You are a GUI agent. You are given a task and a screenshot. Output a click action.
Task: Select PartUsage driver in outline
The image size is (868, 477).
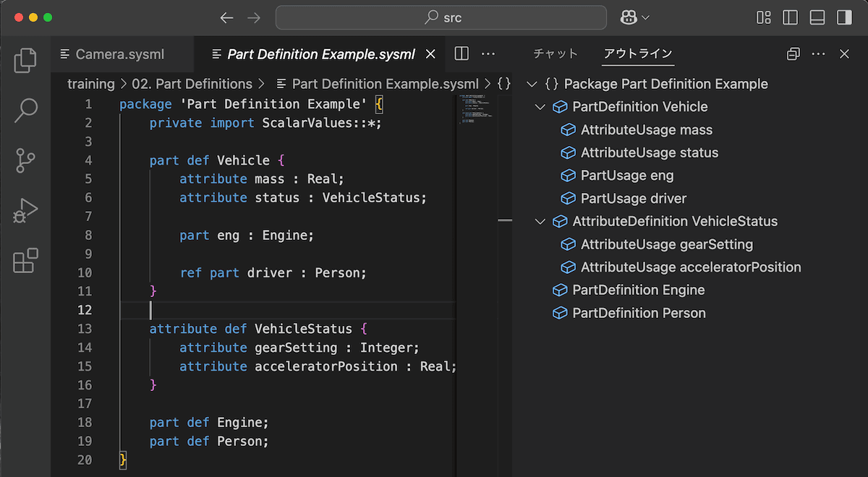634,199
